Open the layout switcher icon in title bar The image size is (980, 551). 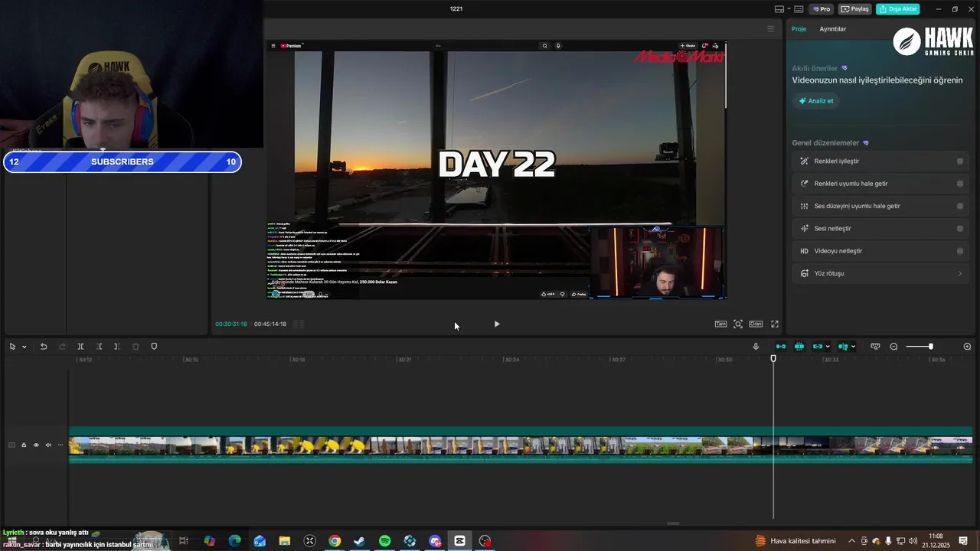779,9
